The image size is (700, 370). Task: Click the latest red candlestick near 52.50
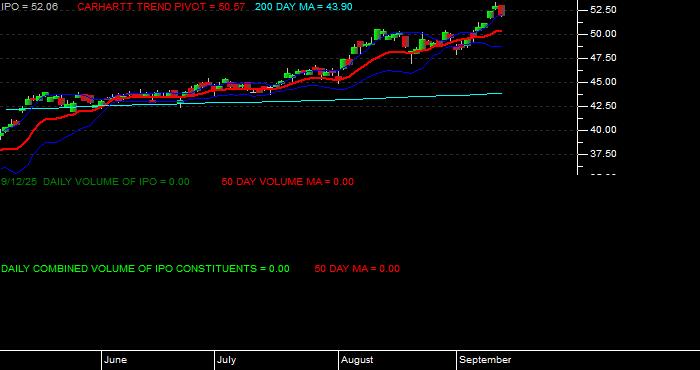501,11
